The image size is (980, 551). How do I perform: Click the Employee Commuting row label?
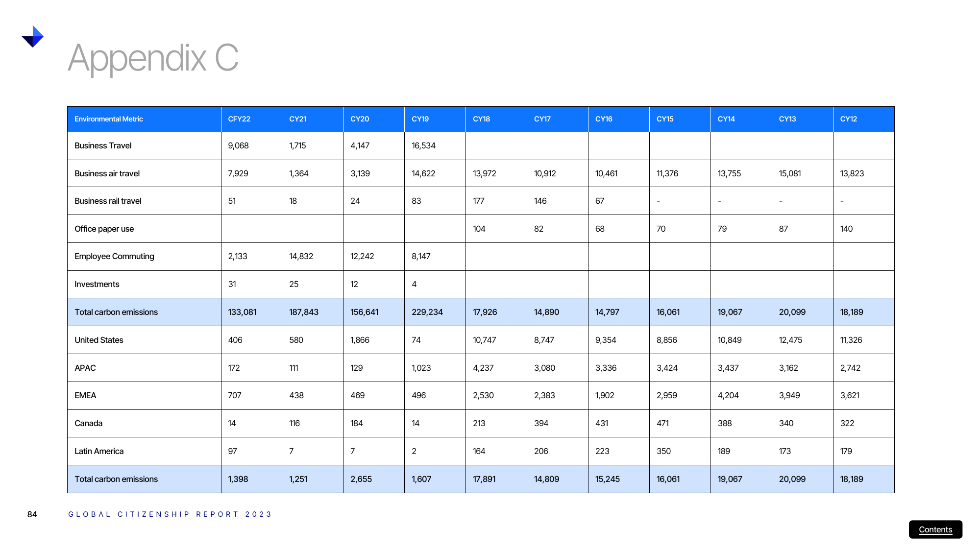[x=114, y=256]
